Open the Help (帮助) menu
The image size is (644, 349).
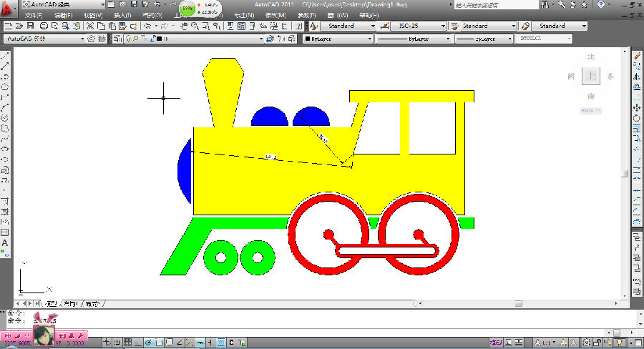[370, 15]
